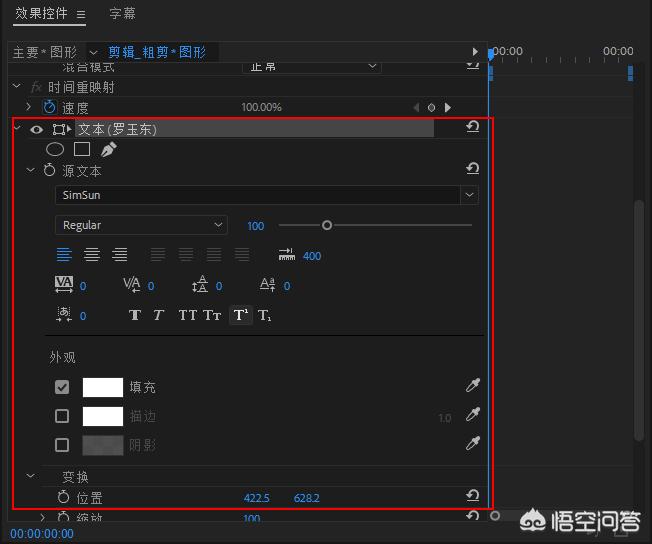The image size is (652, 544).
Task: Click the baseline shift icon
Action: point(267,285)
